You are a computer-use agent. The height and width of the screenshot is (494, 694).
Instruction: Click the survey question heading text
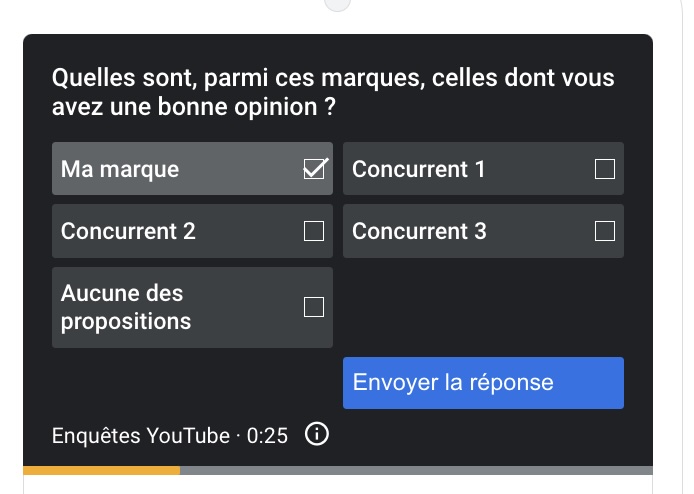[333, 92]
